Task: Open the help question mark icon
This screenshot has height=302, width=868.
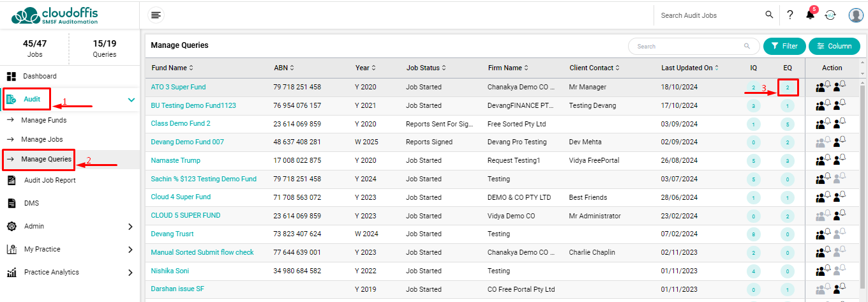Action: click(x=790, y=15)
